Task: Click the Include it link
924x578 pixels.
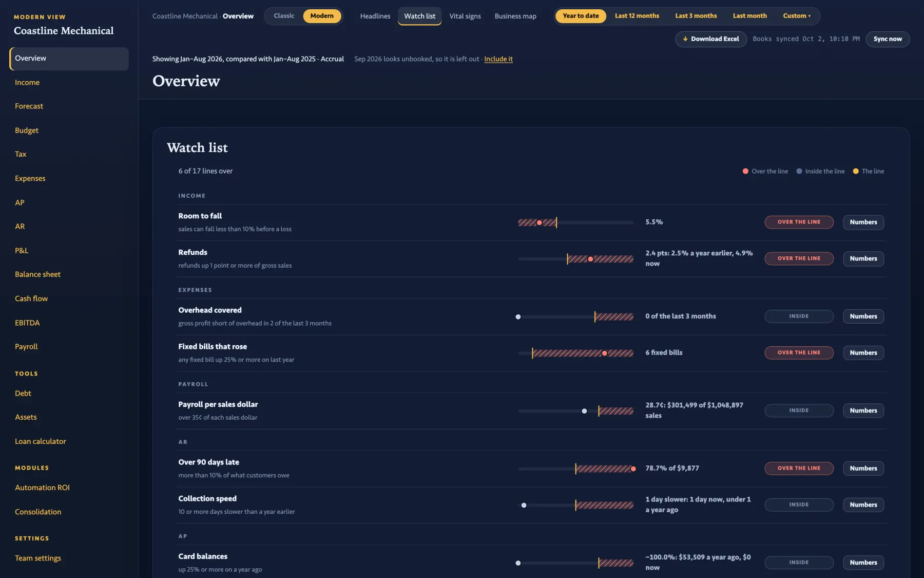Action: point(498,59)
